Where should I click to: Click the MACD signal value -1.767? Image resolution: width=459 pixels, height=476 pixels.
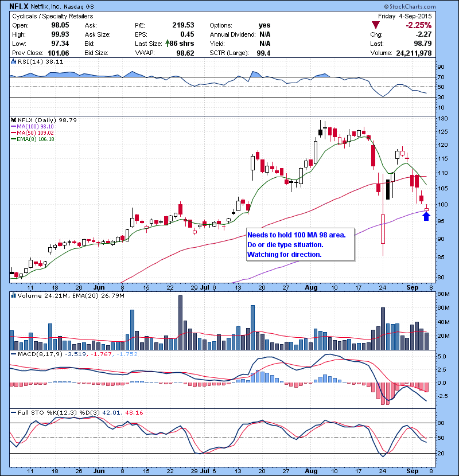(x=101, y=354)
